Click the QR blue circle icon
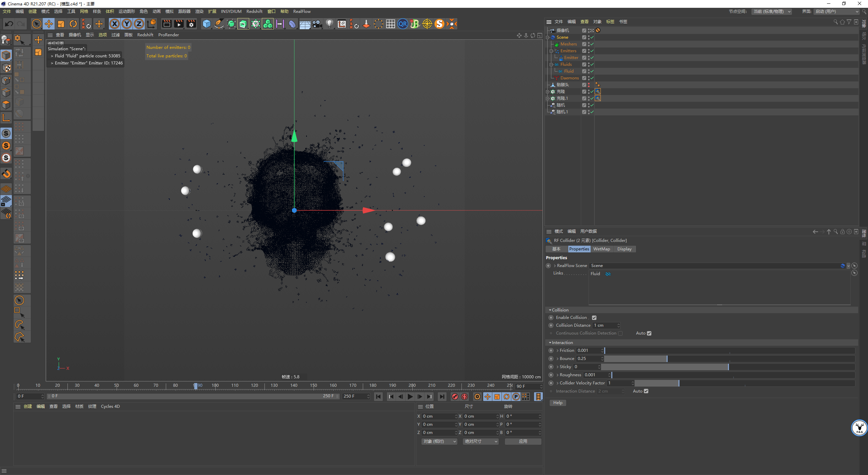Screen dimensions: 868x475 point(402,24)
